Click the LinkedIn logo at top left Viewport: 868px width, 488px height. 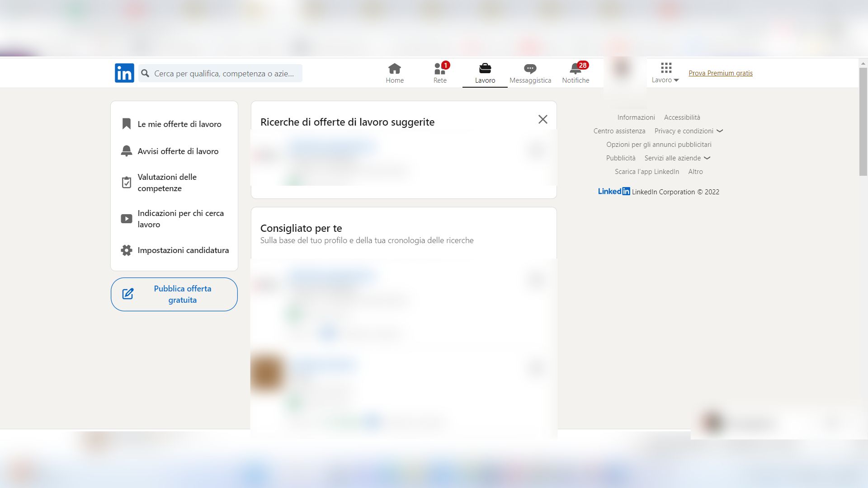click(x=124, y=73)
